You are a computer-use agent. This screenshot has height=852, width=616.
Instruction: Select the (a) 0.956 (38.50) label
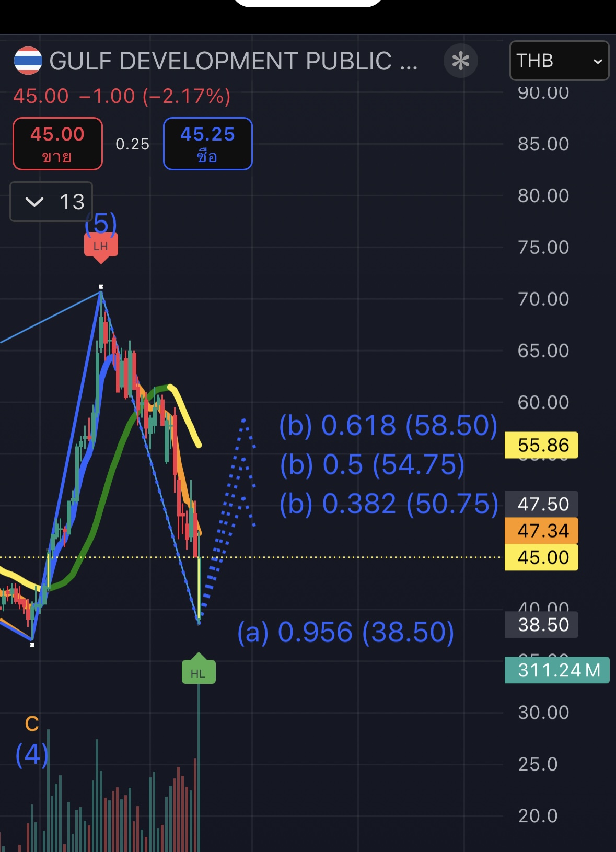point(345,632)
